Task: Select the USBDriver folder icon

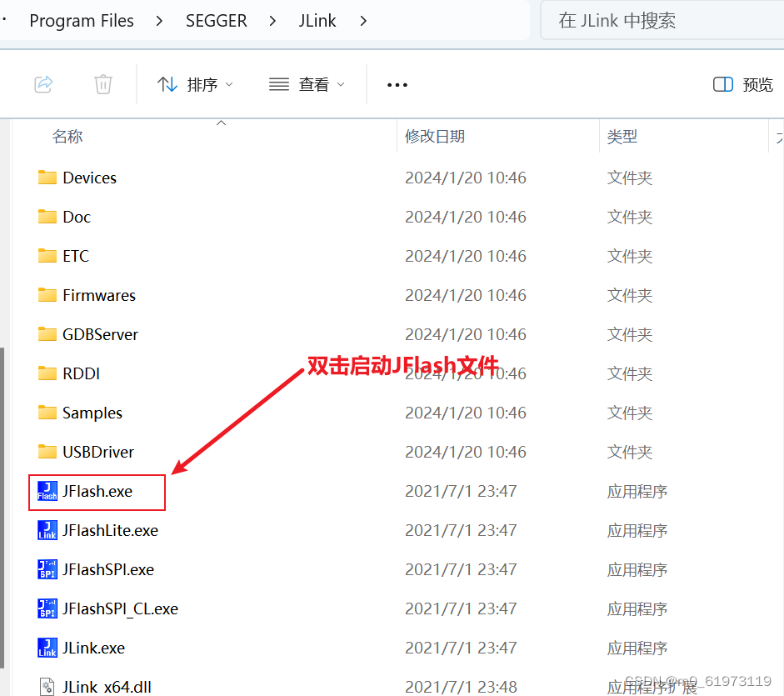Action: 47,452
